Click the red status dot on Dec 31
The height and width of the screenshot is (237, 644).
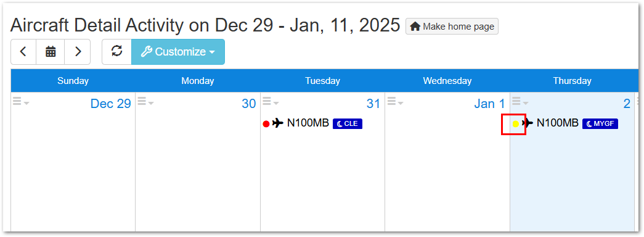click(x=266, y=124)
